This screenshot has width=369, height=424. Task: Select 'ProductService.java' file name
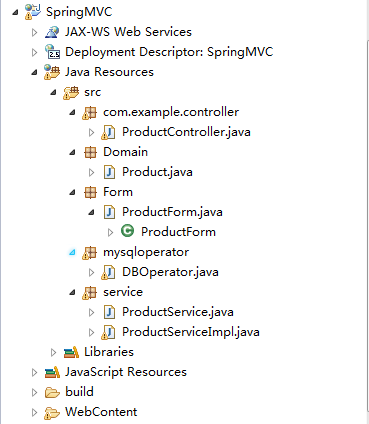pyautogui.click(x=178, y=312)
